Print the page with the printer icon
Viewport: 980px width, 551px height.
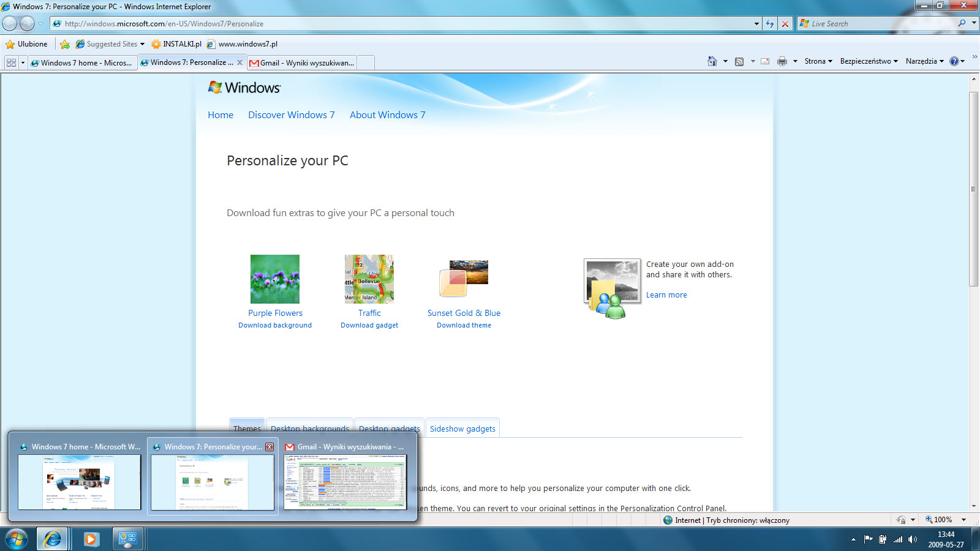pyautogui.click(x=782, y=61)
